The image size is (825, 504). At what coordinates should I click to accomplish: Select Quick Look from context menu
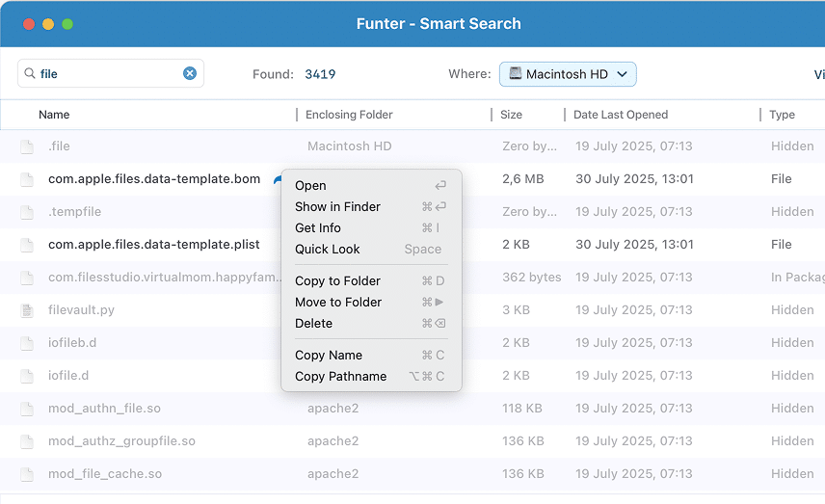pyautogui.click(x=371, y=249)
